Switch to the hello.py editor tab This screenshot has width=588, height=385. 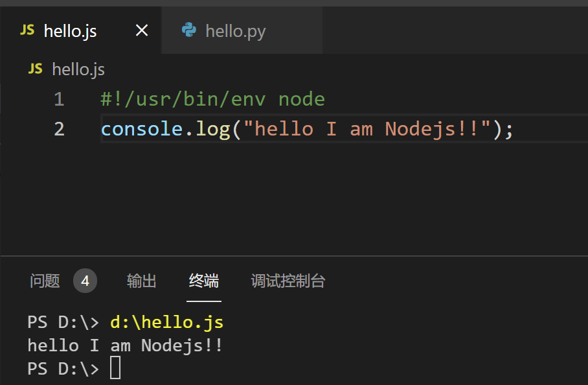point(235,31)
